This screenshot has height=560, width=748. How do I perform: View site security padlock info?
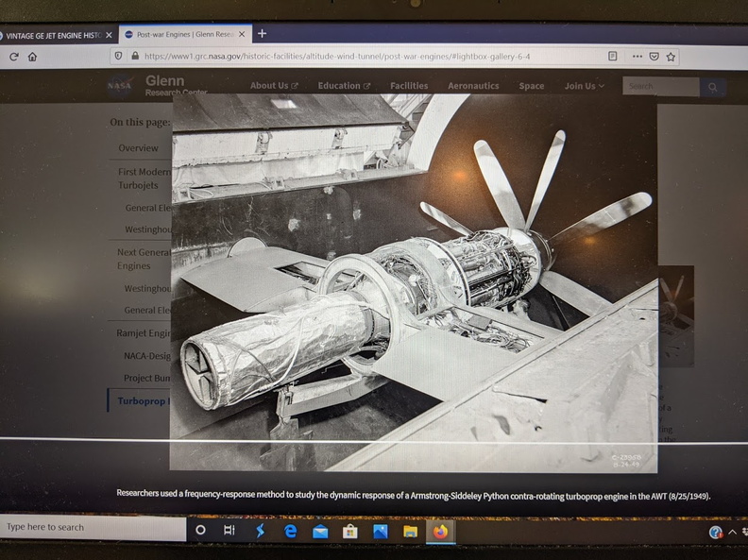click(135, 56)
